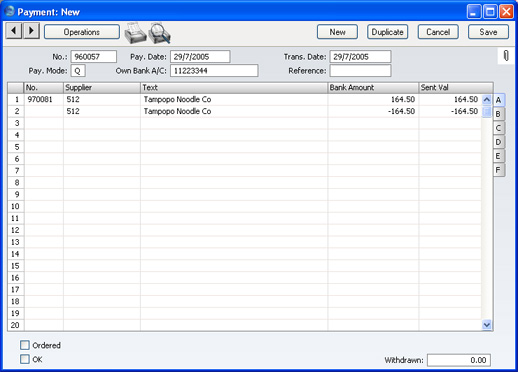Click the New button
The image size is (518, 372).
click(x=337, y=32)
